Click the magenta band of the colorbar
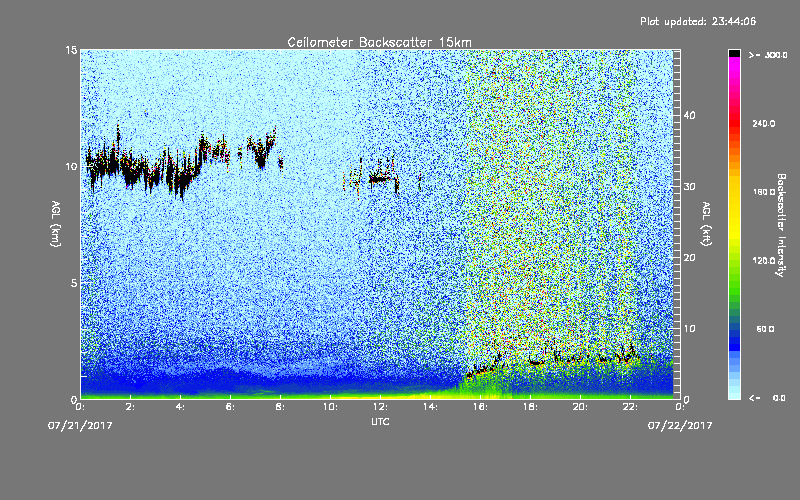The image size is (800, 500). 734,69
